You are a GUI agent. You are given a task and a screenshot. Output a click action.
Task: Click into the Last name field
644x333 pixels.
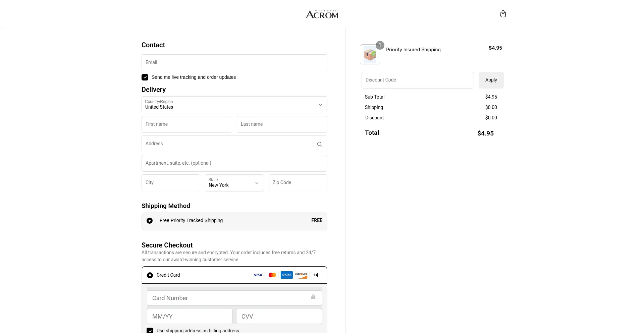pos(282,124)
